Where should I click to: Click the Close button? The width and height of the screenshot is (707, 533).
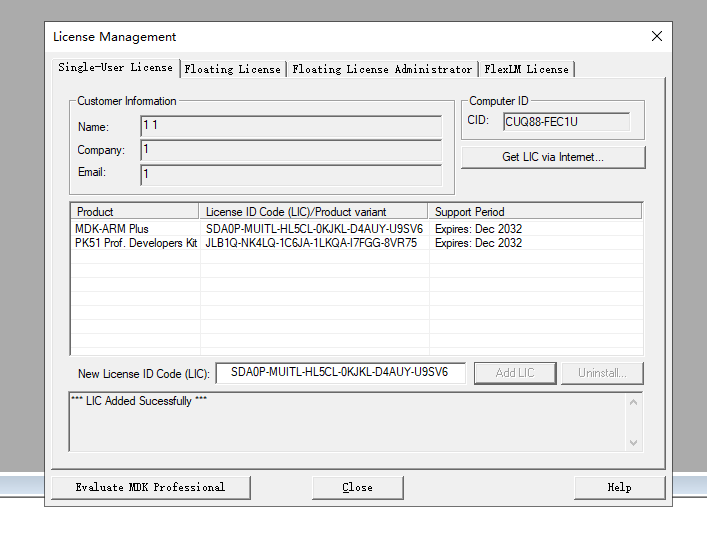(x=358, y=487)
